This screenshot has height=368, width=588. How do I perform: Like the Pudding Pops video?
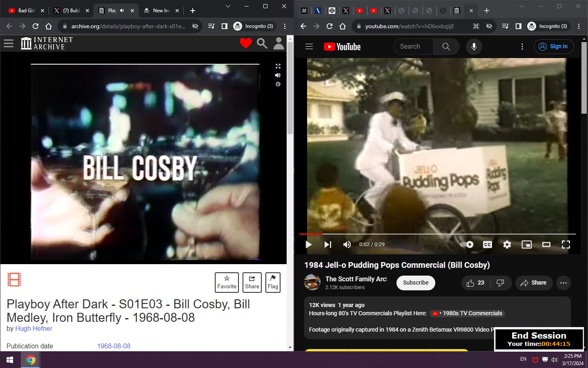point(475,283)
